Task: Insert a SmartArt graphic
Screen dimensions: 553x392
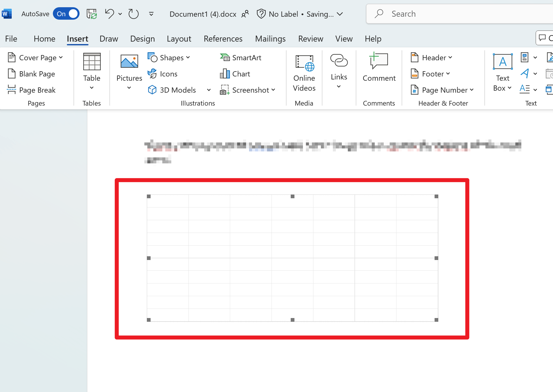Action: point(241,58)
